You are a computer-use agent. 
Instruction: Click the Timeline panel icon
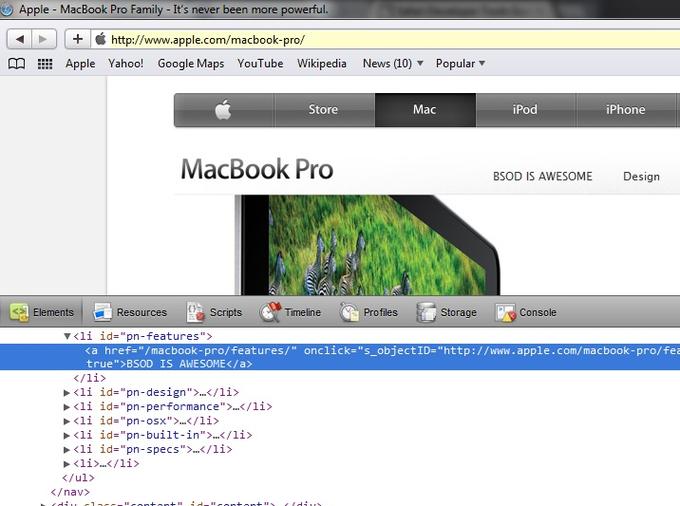pyautogui.click(x=271, y=312)
